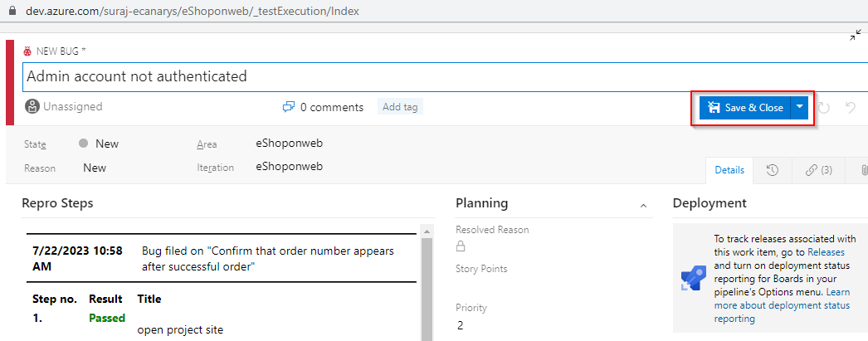
Task: Collapse the full-screen work item view
Action: 856,36
